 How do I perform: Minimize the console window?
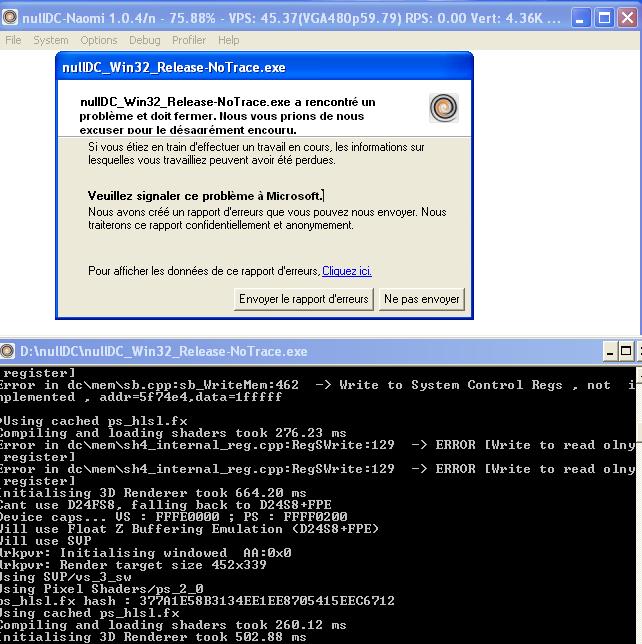pos(610,352)
